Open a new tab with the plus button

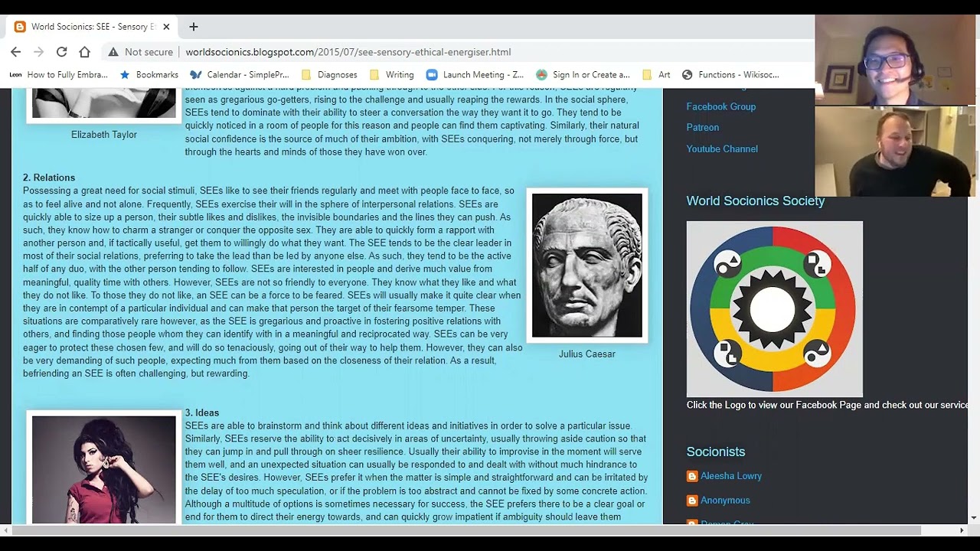tap(194, 27)
